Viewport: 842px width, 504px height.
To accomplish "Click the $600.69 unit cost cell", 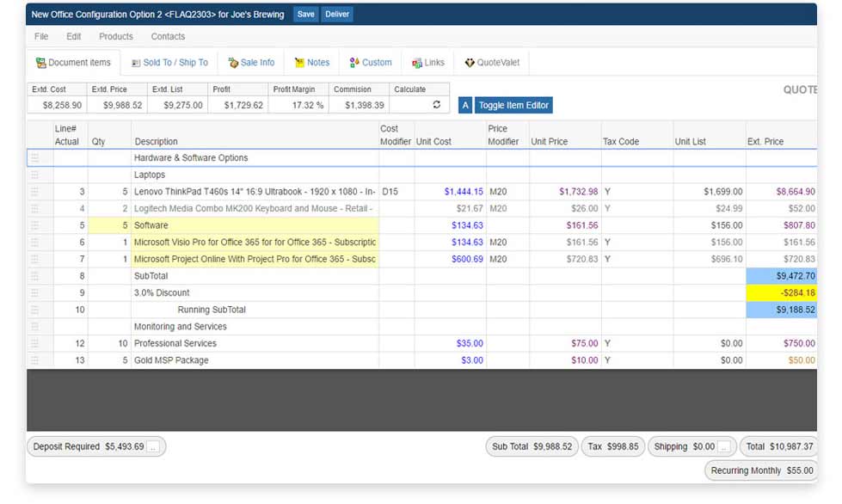I will (x=450, y=259).
